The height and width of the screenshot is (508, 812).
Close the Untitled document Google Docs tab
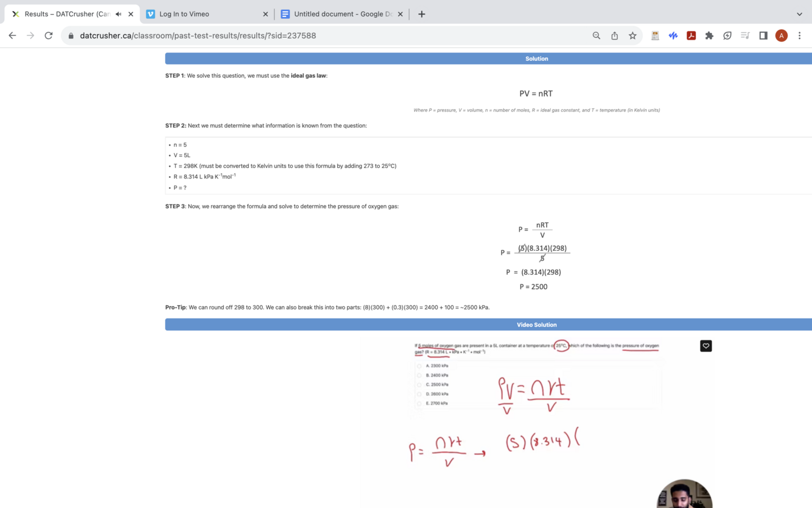pyautogui.click(x=400, y=14)
